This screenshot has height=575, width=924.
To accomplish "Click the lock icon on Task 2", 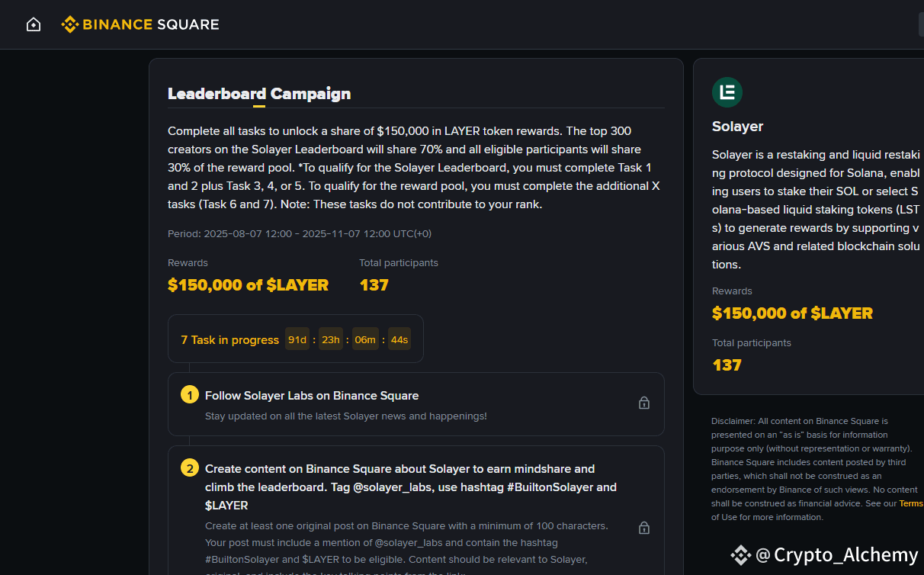I will (644, 528).
